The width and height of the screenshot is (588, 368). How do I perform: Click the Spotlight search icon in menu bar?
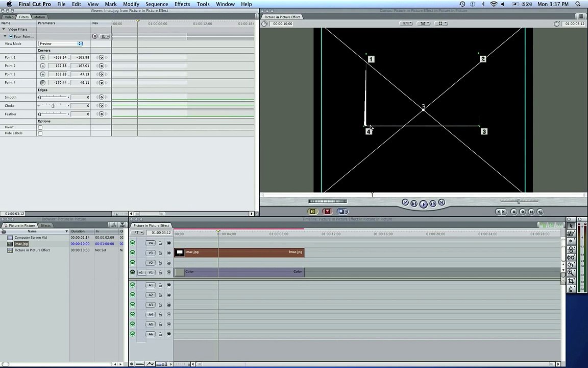pos(578,4)
